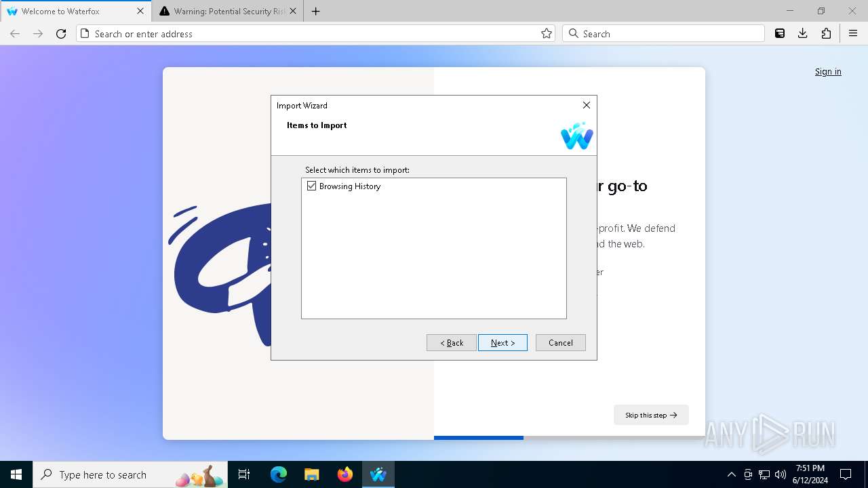Show hidden system tray icons
This screenshot has width=868, height=488.
731,474
